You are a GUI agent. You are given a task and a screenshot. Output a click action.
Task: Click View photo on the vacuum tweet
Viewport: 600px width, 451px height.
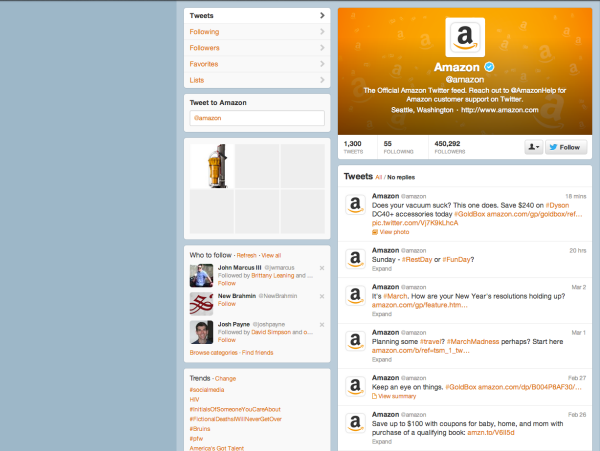coord(396,231)
